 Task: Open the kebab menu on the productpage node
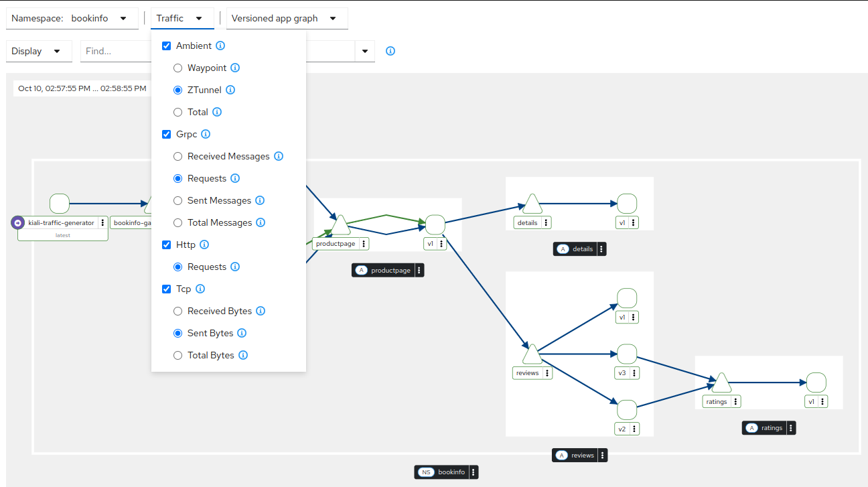pyautogui.click(x=364, y=243)
